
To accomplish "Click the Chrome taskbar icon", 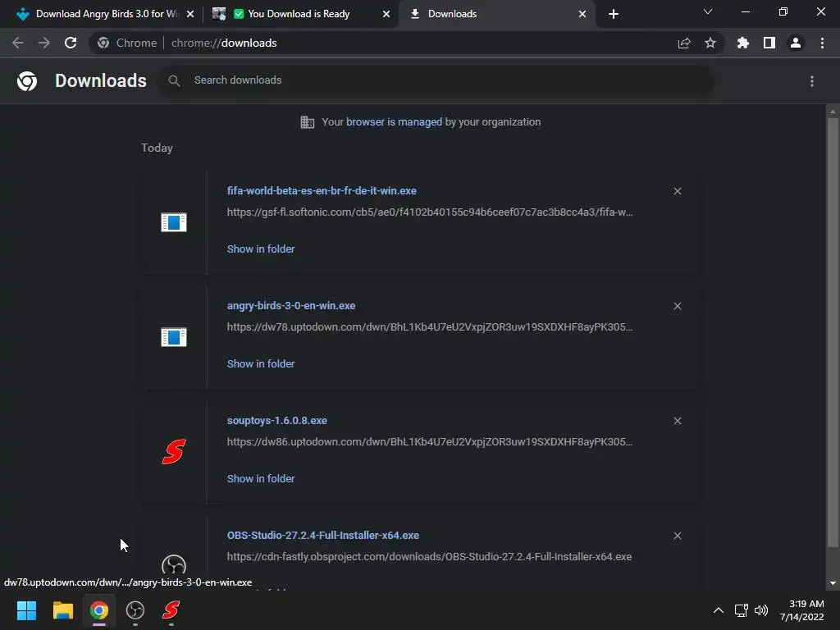I will tap(99, 610).
